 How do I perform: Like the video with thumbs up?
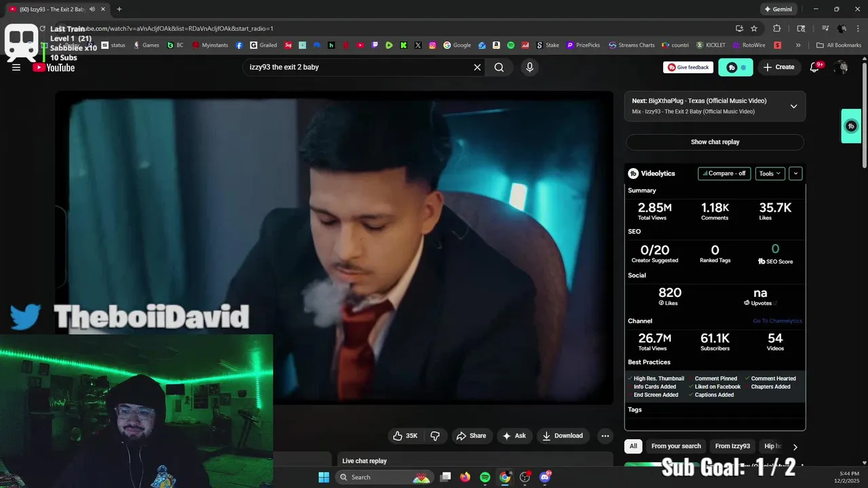(x=406, y=436)
